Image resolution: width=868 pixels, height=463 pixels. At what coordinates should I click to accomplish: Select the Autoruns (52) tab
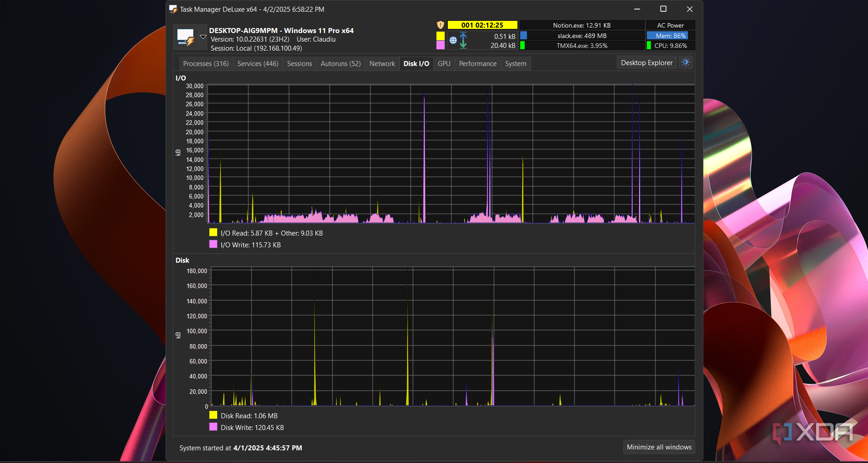(341, 64)
